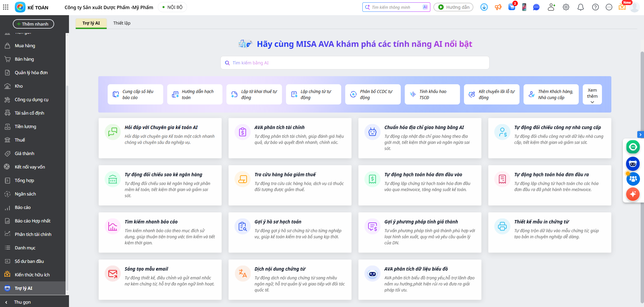Click the download icon in top bar
644x307 pixels.
[x=484, y=7]
